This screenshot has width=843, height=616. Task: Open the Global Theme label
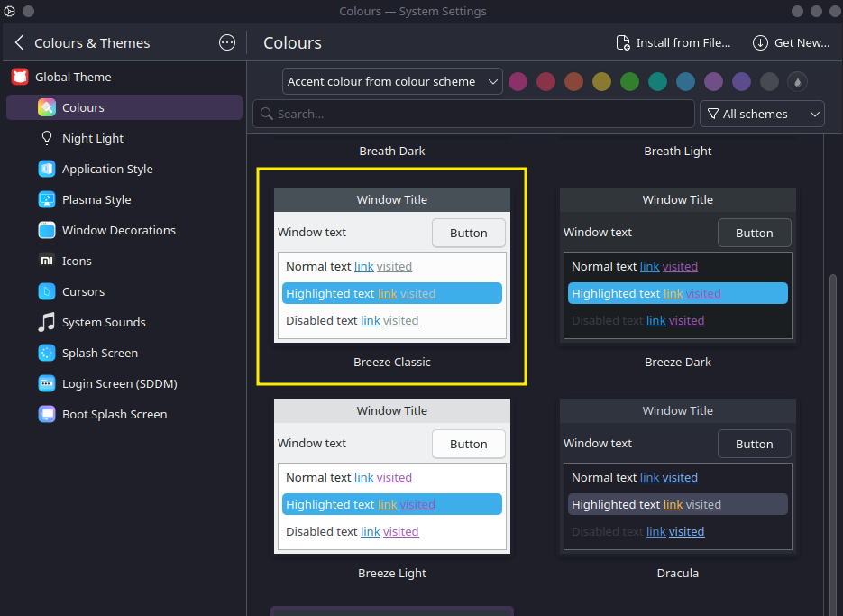point(73,77)
